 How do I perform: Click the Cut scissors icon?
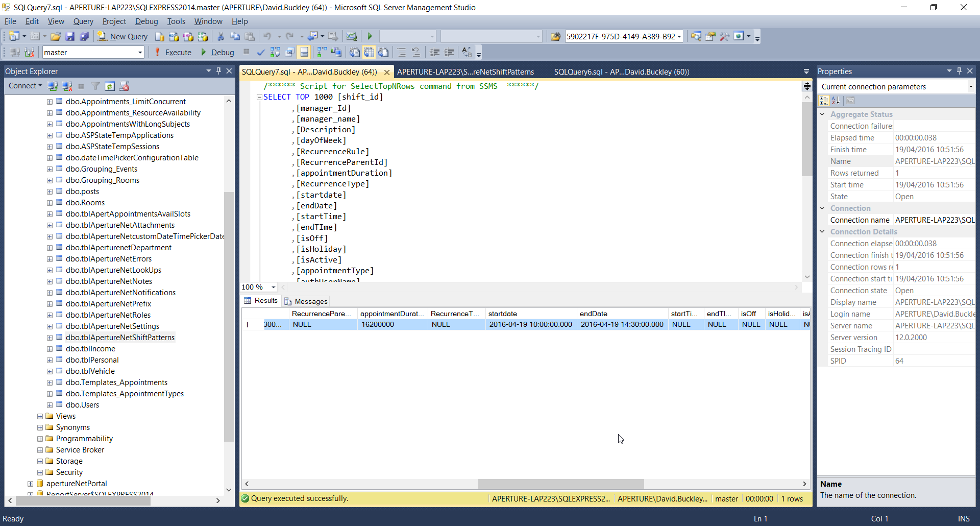point(220,37)
